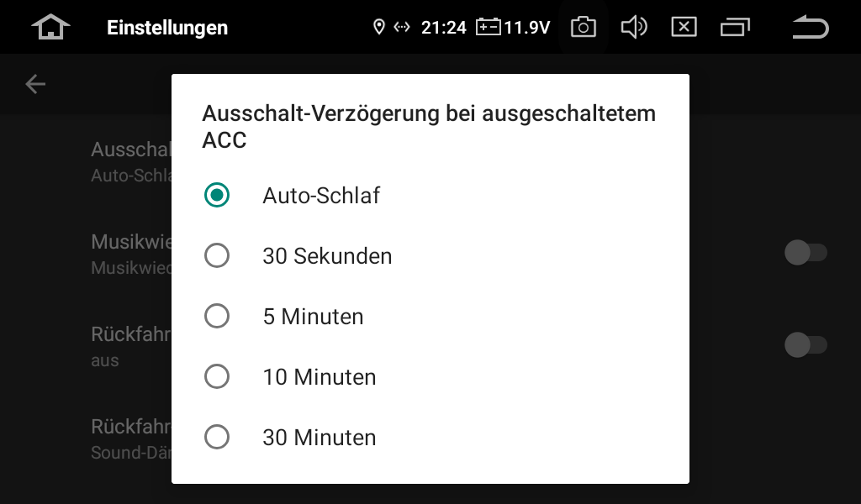The width and height of the screenshot is (861, 504).
Task: Select the 5 Minuten radio button
Action: (216, 316)
